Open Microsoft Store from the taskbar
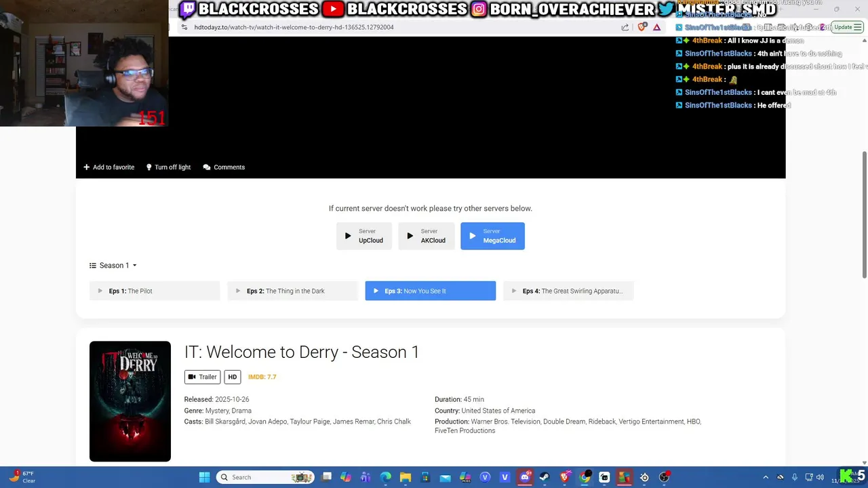This screenshot has height=488, width=868. tap(425, 477)
